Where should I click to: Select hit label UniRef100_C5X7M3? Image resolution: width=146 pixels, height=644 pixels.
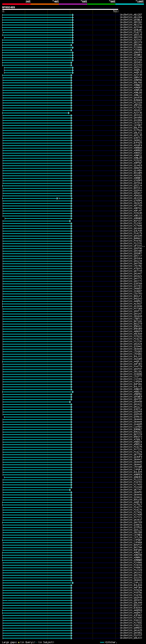click(x=131, y=294)
